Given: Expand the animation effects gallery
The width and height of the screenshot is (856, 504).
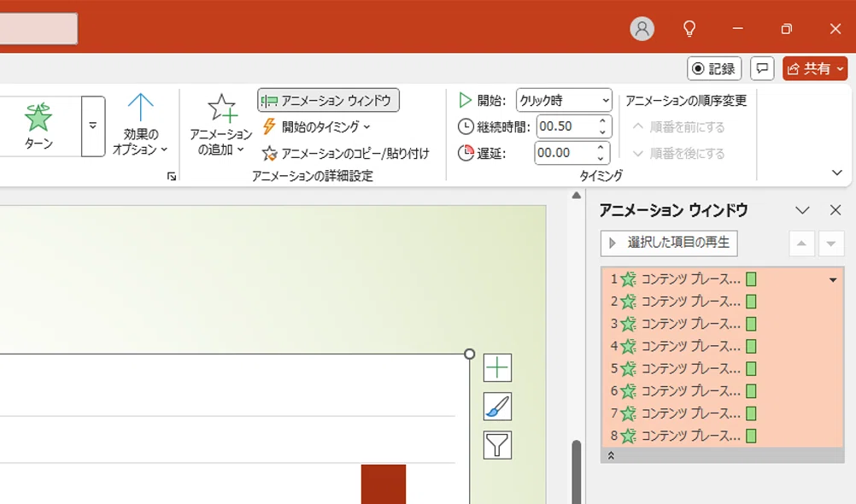Looking at the screenshot, I should click(x=93, y=126).
